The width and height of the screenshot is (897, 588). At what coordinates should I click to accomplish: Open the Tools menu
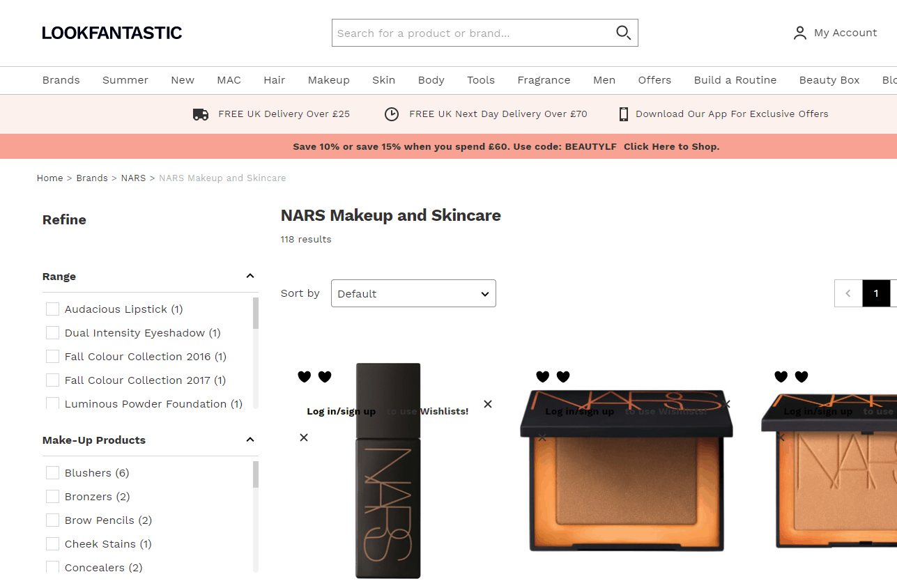pos(481,80)
